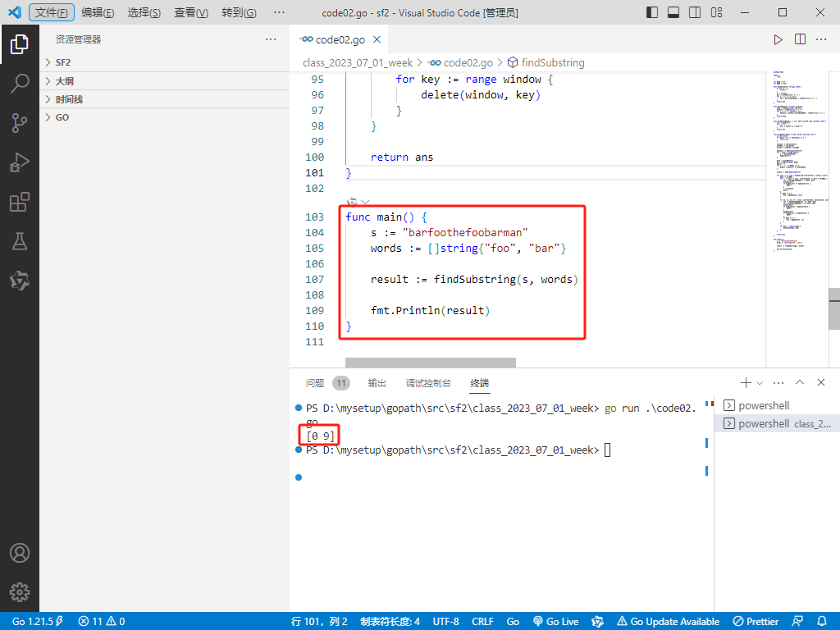The height and width of the screenshot is (630, 840).
Task: Open the Extensions view
Action: [20, 202]
